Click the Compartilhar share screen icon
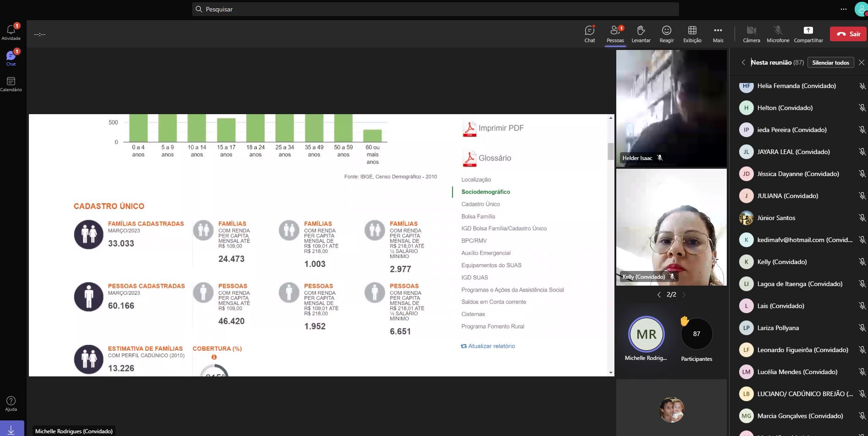 point(808,31)
